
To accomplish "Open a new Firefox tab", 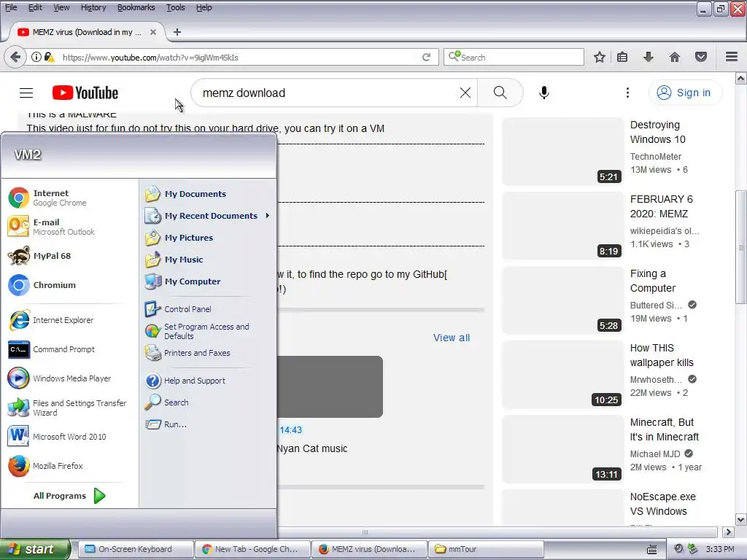I will (177, 32).
